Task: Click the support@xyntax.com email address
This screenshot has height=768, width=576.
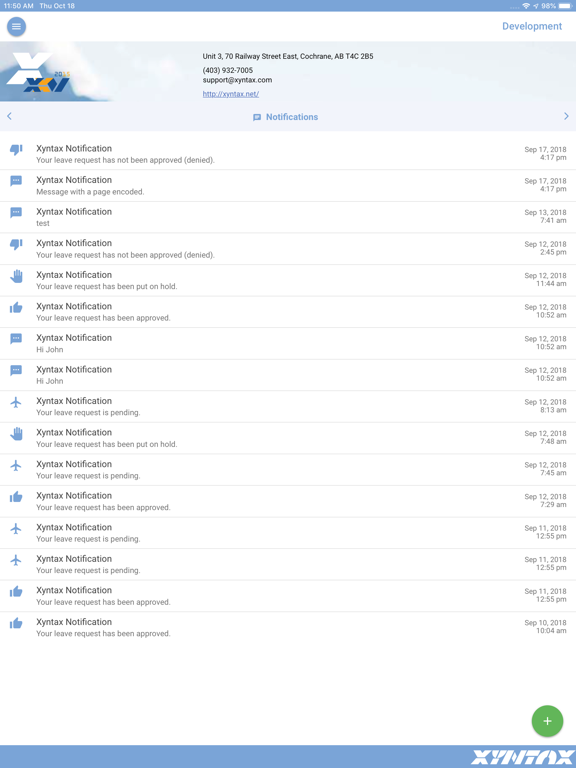Action: 237,80
